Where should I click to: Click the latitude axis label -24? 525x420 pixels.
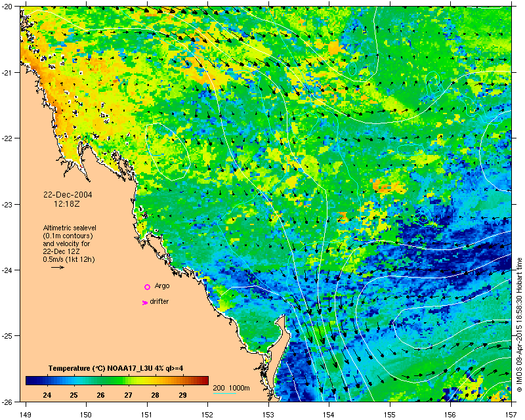(x=7, y=270)
